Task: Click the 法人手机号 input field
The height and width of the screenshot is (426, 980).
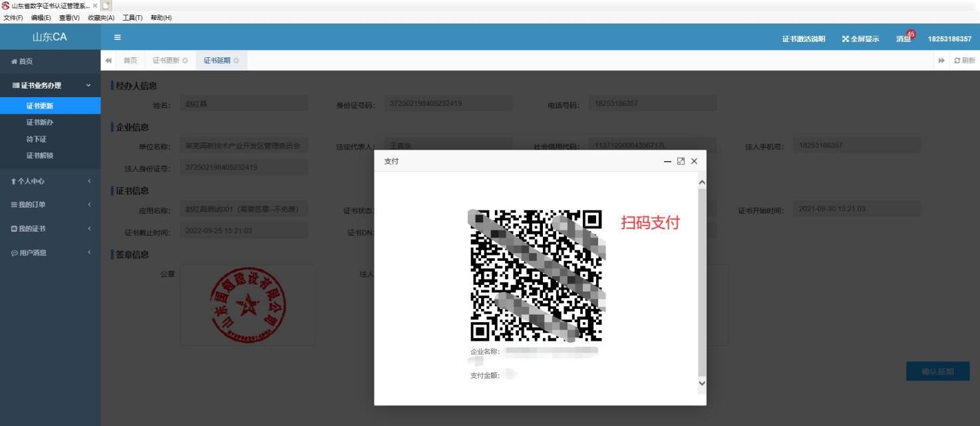Action: click(858, 145)
